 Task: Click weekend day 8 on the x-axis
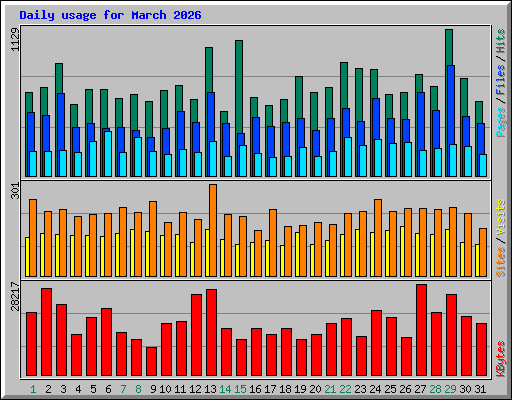[x=138, y=389]
